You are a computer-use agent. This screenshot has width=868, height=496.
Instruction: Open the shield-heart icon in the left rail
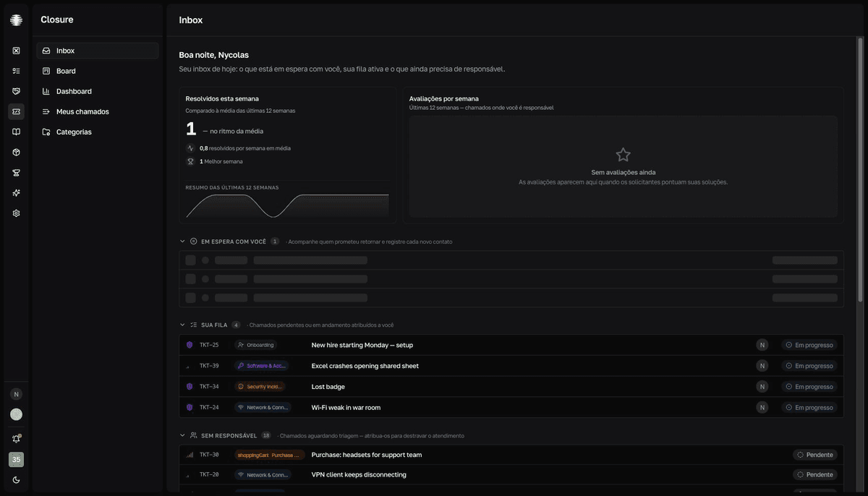coord(16,91)
